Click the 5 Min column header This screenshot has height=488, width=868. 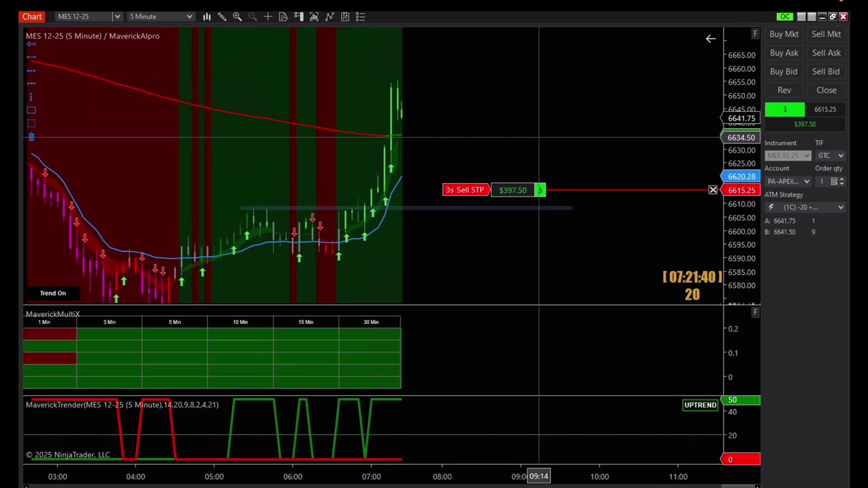point(175,322)
